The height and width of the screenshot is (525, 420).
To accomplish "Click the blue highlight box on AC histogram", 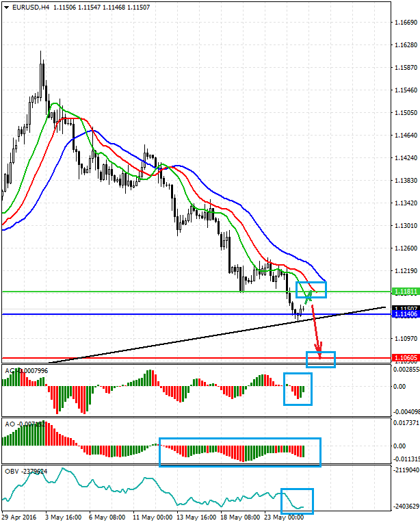I will click(x=298, y=389).
